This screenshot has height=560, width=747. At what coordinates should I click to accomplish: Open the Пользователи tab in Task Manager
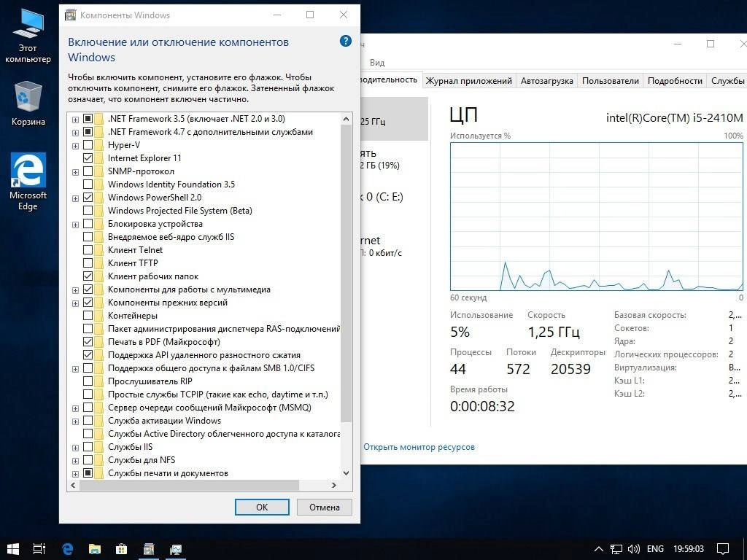coord(610,80)
